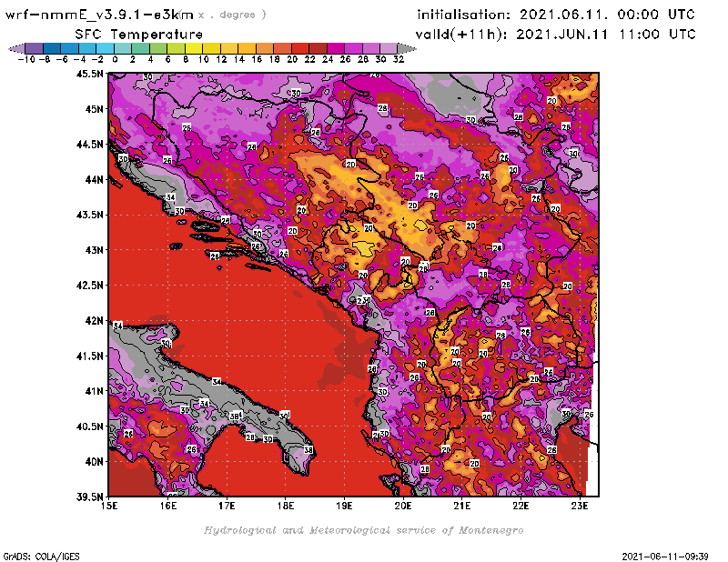Click the light orange swatch between 12 and 14
The image size is (728, 562).
point(229,49)
